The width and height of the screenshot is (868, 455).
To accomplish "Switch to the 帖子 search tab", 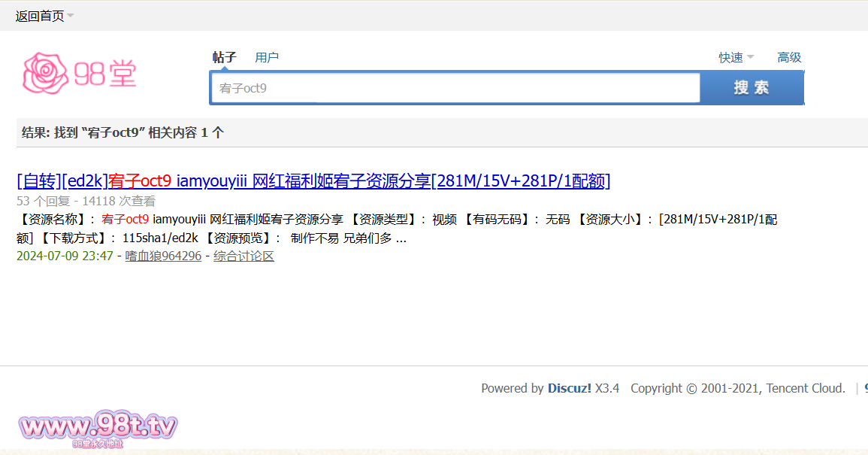I will tap(224, 57).
